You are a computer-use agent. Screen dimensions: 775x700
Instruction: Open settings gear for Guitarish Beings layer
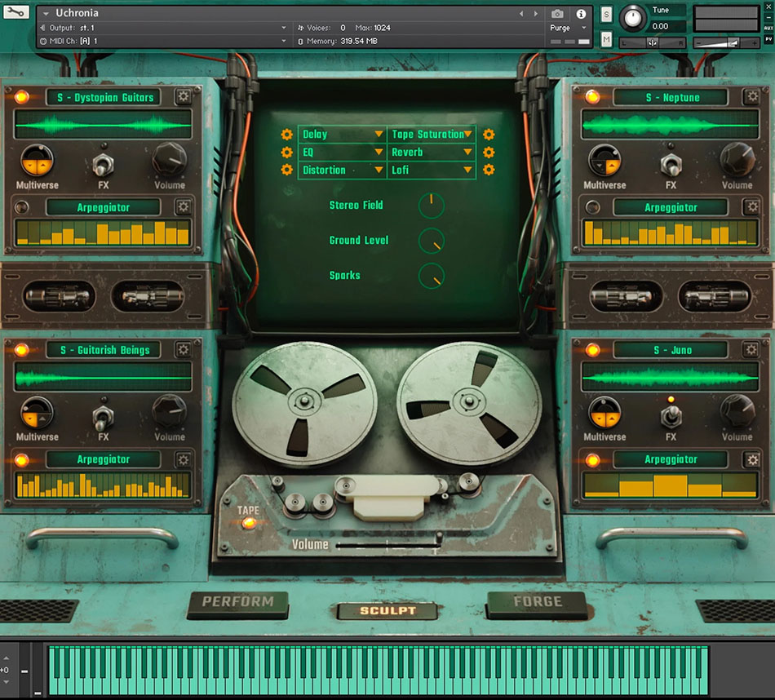(184, 349)
